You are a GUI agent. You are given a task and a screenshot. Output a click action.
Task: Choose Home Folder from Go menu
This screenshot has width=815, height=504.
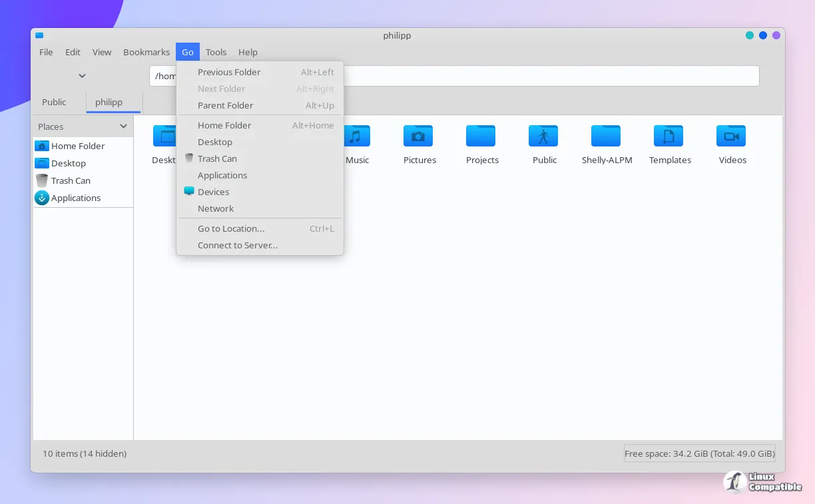[x=260, y=125]
